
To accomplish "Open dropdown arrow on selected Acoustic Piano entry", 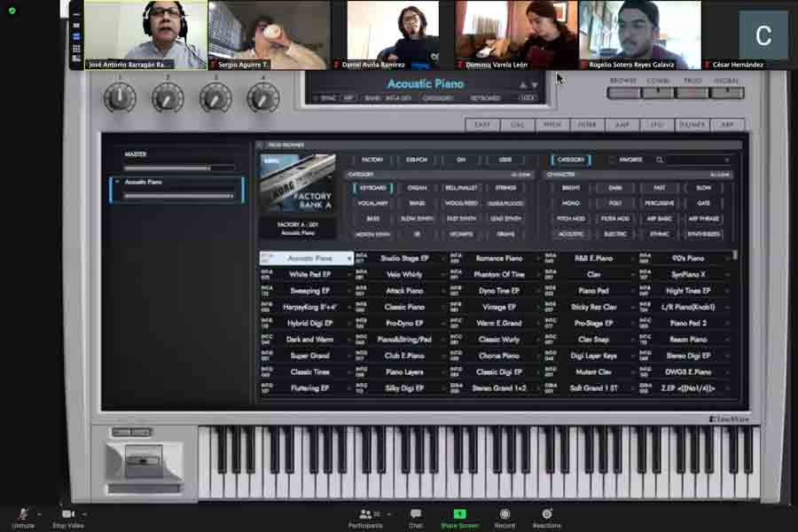I will (x=349, y=259).
